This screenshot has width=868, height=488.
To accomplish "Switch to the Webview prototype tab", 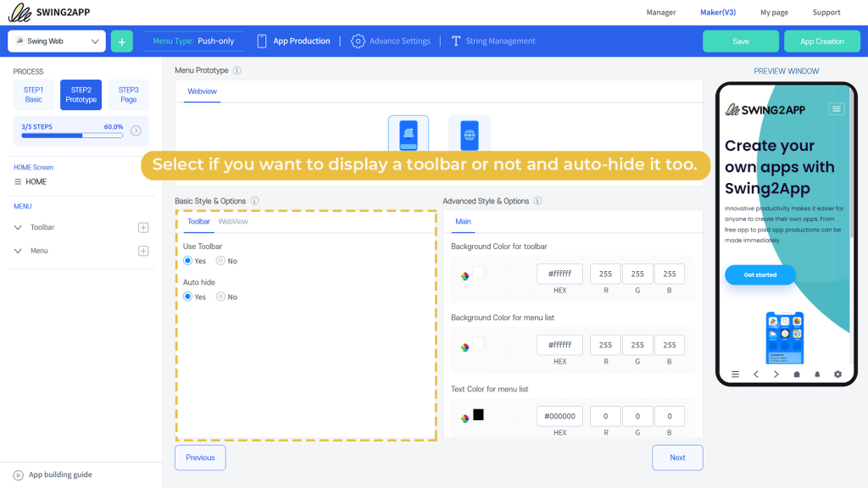I will tap(202, 91).
